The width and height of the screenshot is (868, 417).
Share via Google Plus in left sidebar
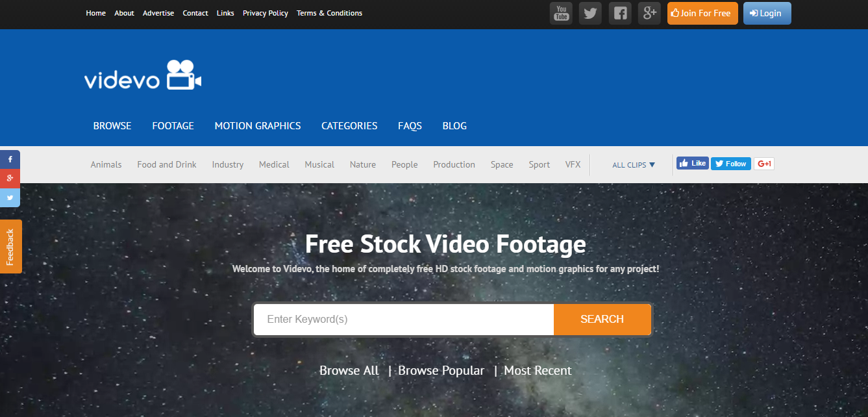10,178
